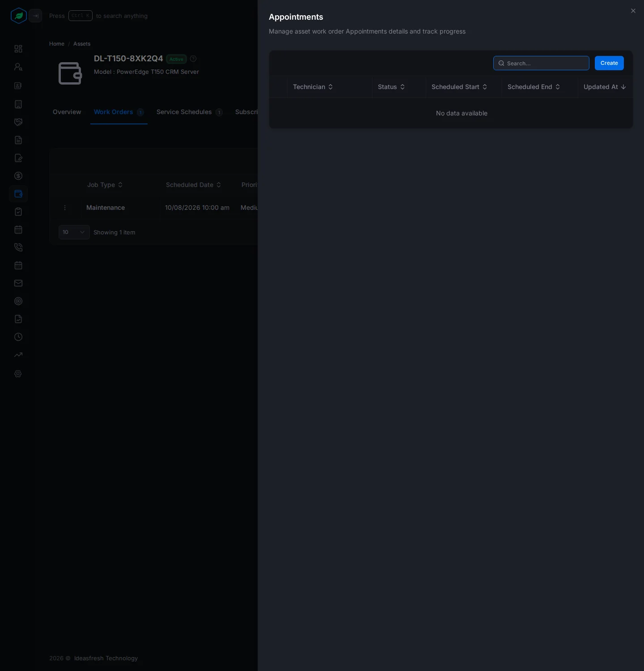Image resolution: width=644 pixels, height=671 pixels.
Task: Go to Home in the breadcrumb
Action: click(x=57, y=44)
